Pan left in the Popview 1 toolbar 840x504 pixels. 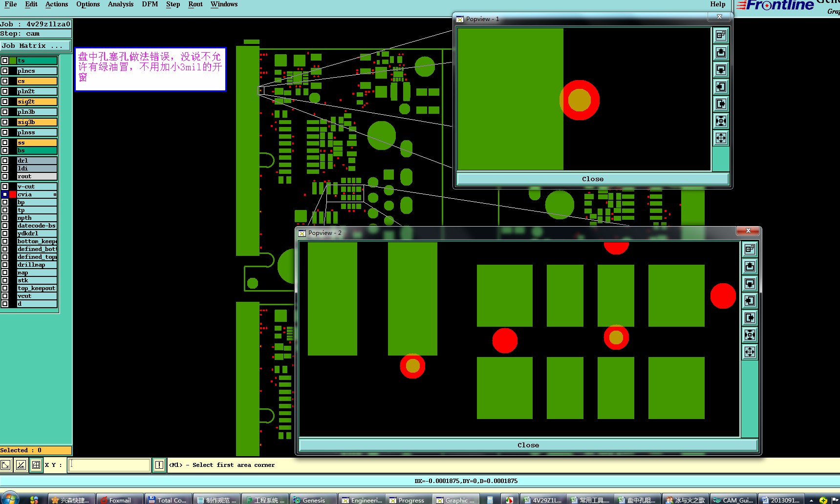721,86
